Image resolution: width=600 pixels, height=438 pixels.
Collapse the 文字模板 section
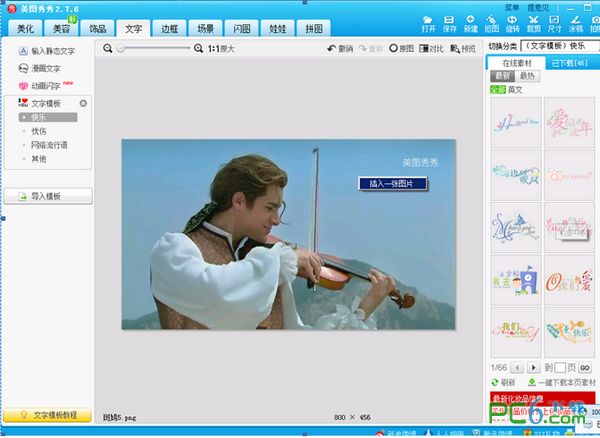pos(83,103)
